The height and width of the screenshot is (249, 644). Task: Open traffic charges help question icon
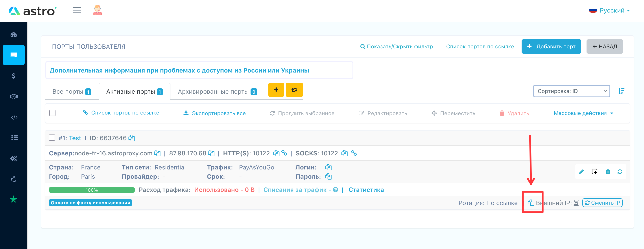coord(336,190)
